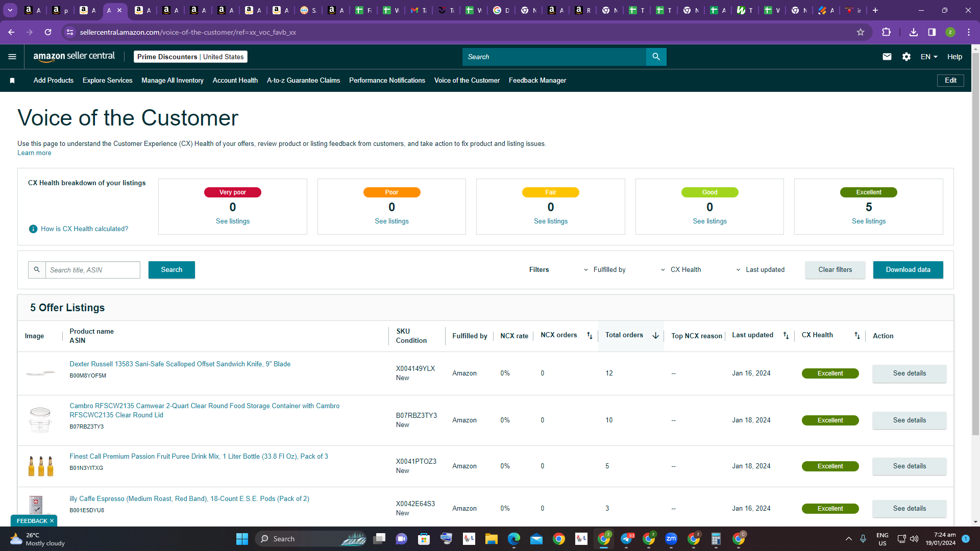Open Microsoft Edge from the taskbar
Screen dimensions: 980x551
coord(514,539)
